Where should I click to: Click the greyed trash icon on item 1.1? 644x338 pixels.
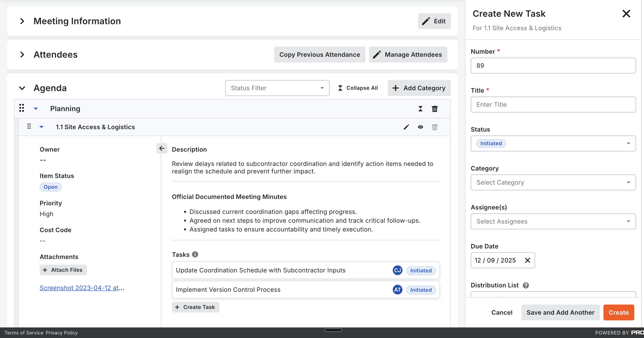coord(434,127)
